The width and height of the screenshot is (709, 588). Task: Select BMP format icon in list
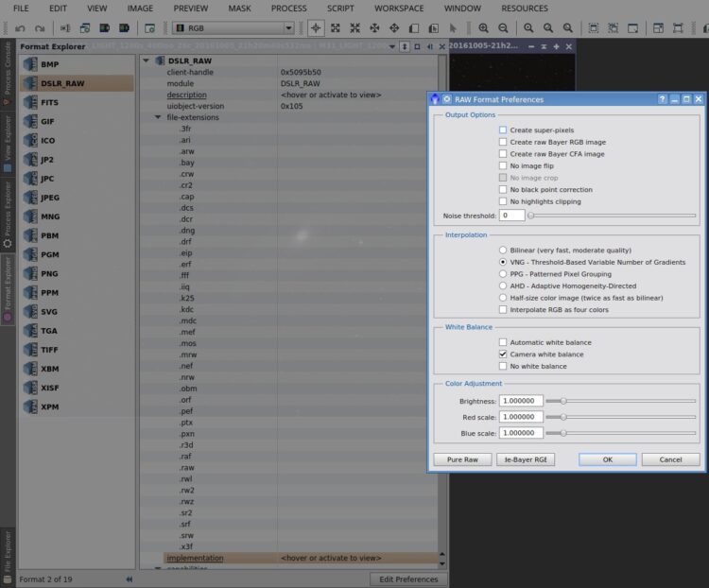tap(31, 64)
